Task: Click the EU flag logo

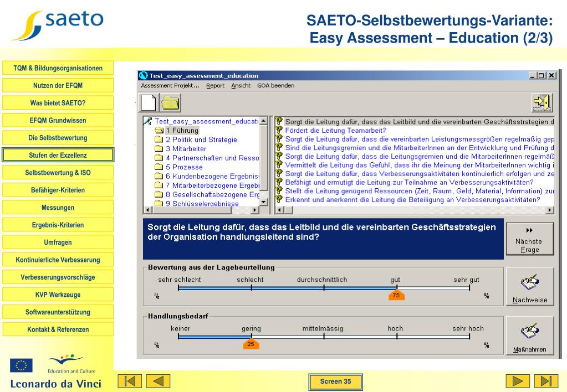Action: pyautogui.click(x=21, y=365)
